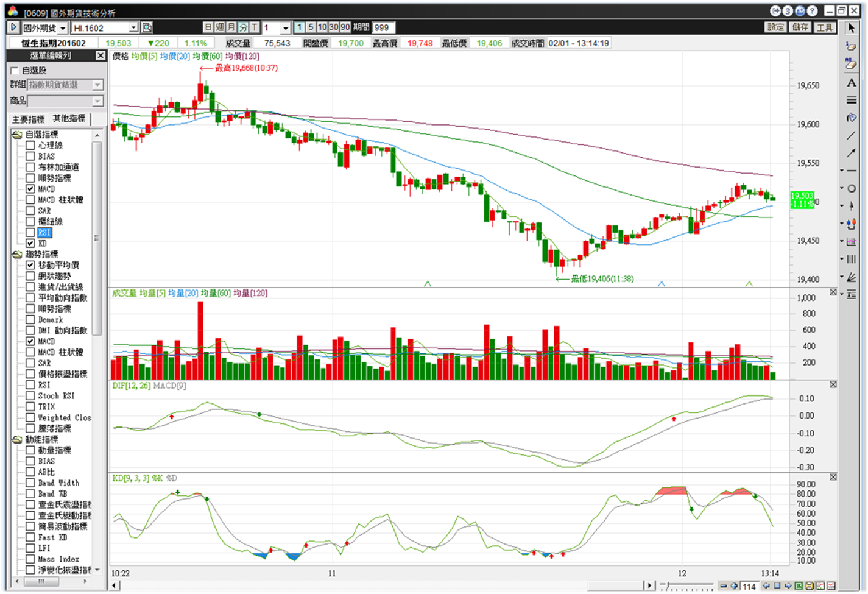Move chart forward with blue right arrow

[788, 586]
